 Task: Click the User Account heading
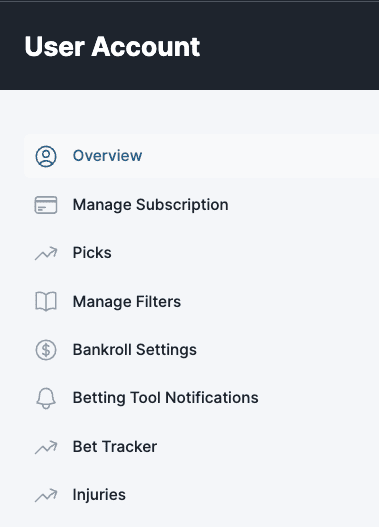[112, 46]
